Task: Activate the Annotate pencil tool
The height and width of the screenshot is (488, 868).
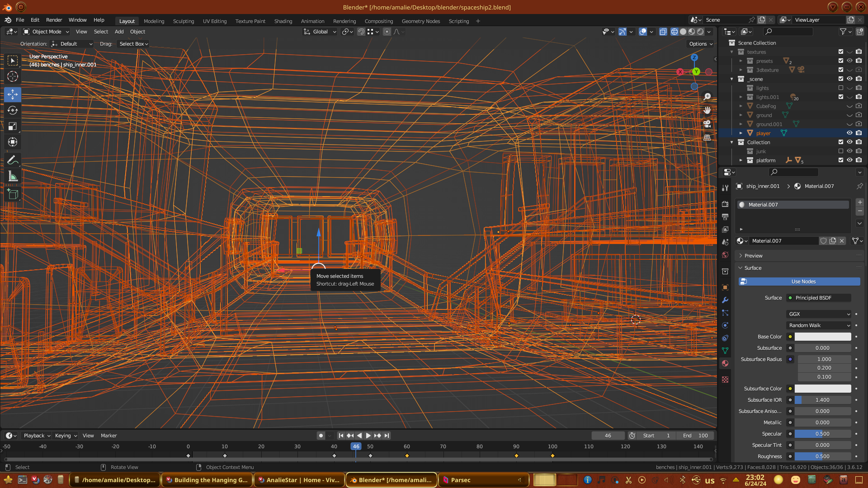Action: click(13, 160)
